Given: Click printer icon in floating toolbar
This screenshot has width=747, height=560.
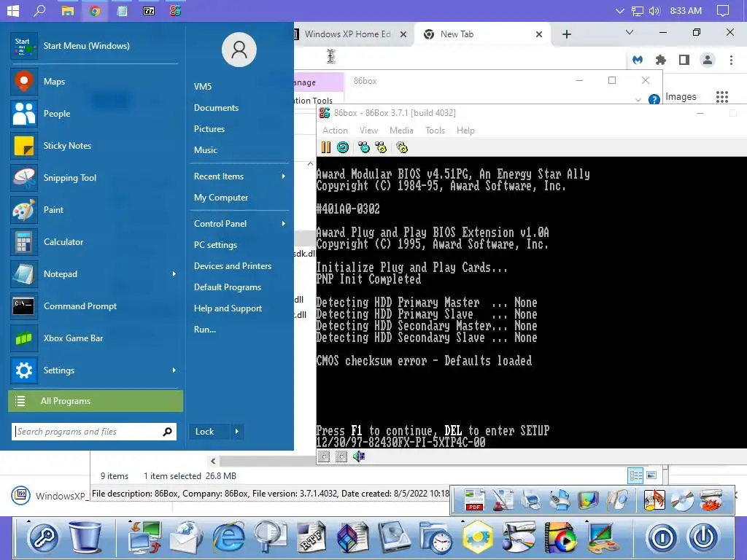Looking at the screenshot, I should (x=531, y=500).
